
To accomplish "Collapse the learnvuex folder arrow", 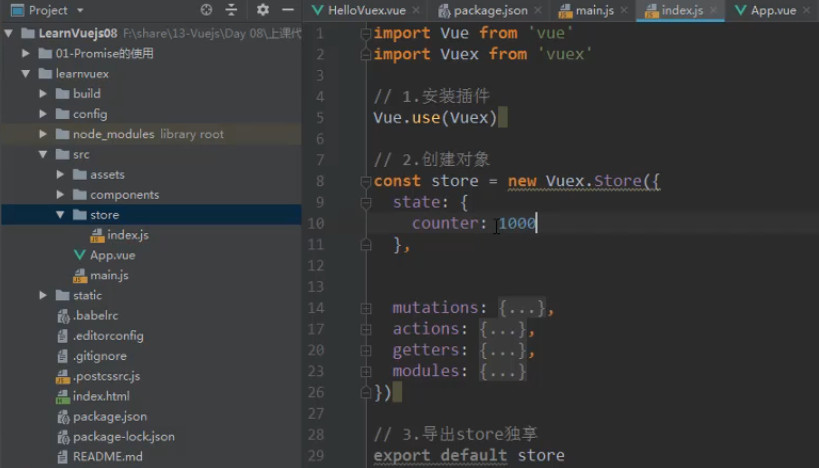I will pyautogui.click(x=26, y=74).
